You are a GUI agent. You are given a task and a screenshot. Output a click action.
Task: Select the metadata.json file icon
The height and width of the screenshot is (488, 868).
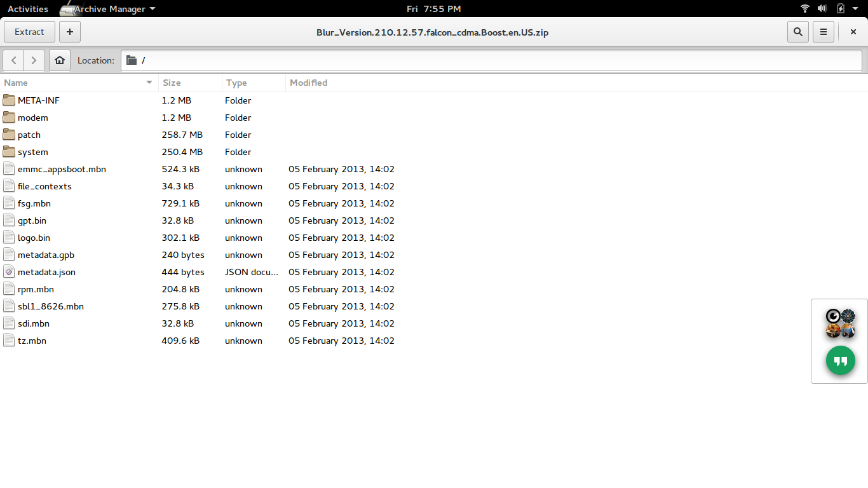(x=9, y=272)
